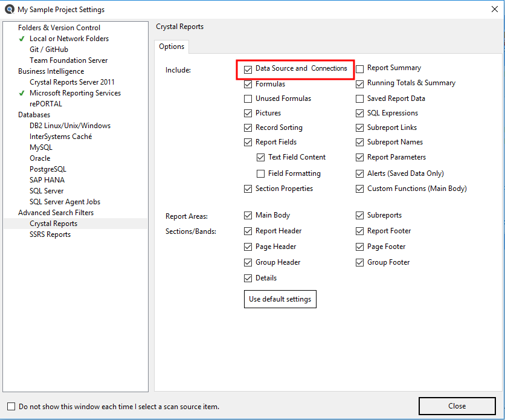Open Git / GitHub settings
Screen dimensions: 505x420
[x=49, y=50]
